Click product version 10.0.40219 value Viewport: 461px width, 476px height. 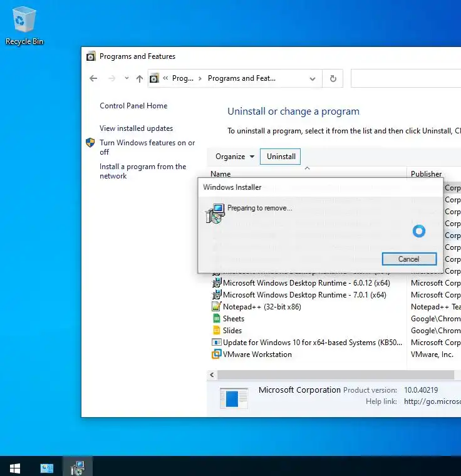[421, 390]
